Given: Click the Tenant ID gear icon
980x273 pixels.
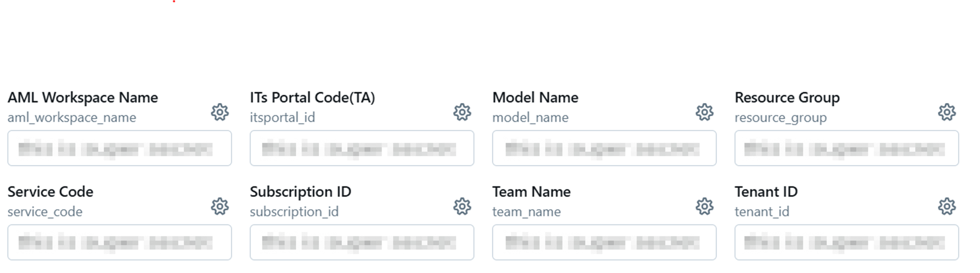Looking at the screenshot, I should 947,206.
